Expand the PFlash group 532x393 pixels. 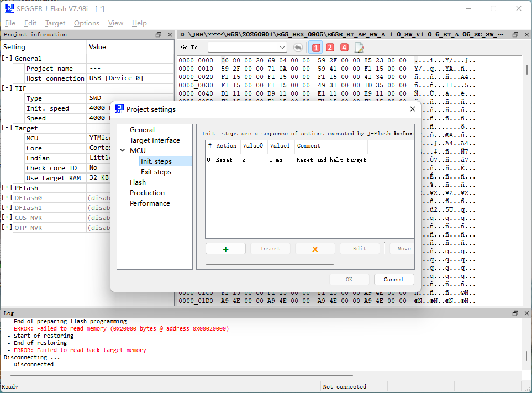7,188
